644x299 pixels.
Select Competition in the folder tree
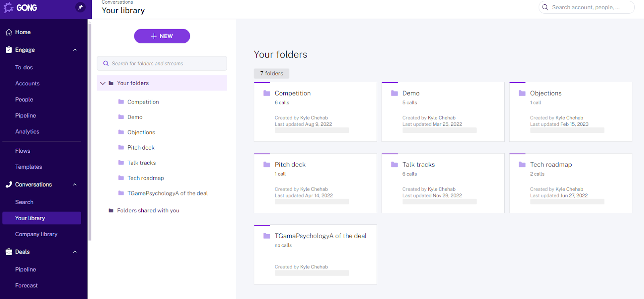click(x=143, y=102)
